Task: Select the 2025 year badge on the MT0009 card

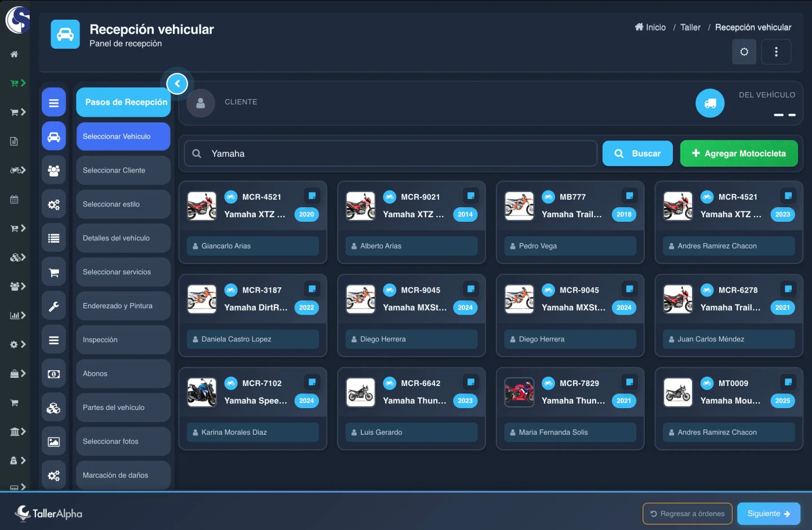Action: click(782, 401)
